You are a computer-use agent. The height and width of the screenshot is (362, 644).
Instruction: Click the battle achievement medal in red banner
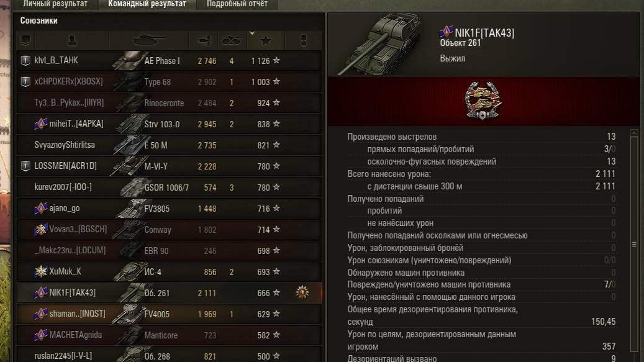483,101
